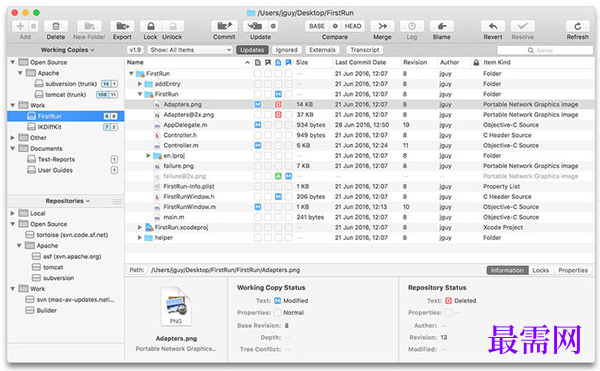Viewport: 600px width, 371px height.
Task: Click the Resolve checkmark icon
Action: coord(523,26)
